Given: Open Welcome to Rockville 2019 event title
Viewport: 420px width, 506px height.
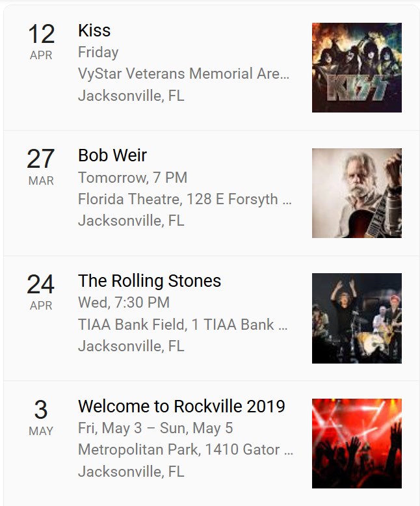Looking at the screenshot, I should 181,406.
